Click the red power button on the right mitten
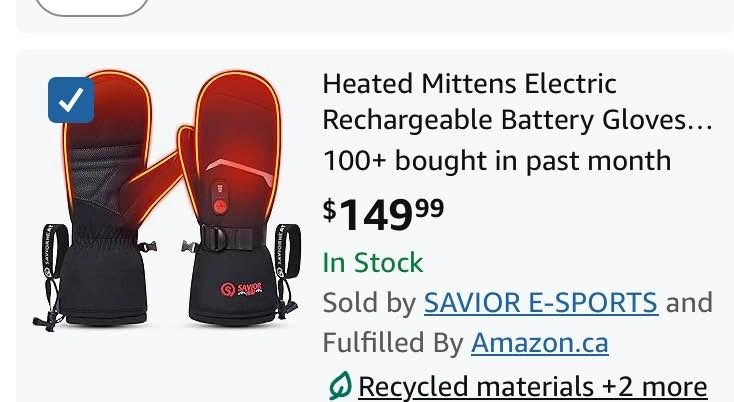This screenshot has width=734, height=402. [220, 205]
